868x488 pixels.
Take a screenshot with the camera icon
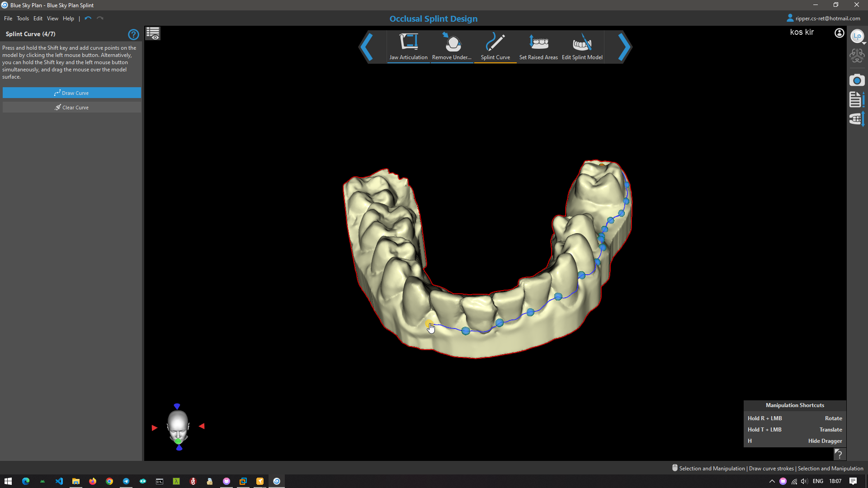click(857, 80)
